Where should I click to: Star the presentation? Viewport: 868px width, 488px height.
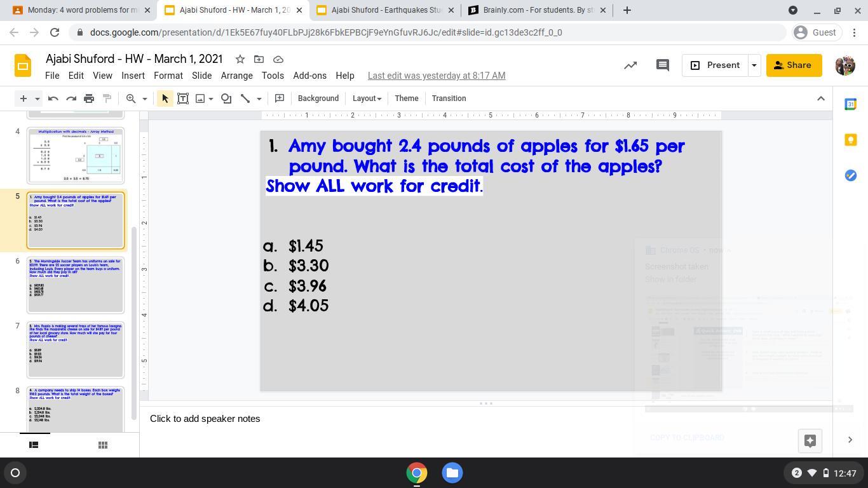pos(240,59)
